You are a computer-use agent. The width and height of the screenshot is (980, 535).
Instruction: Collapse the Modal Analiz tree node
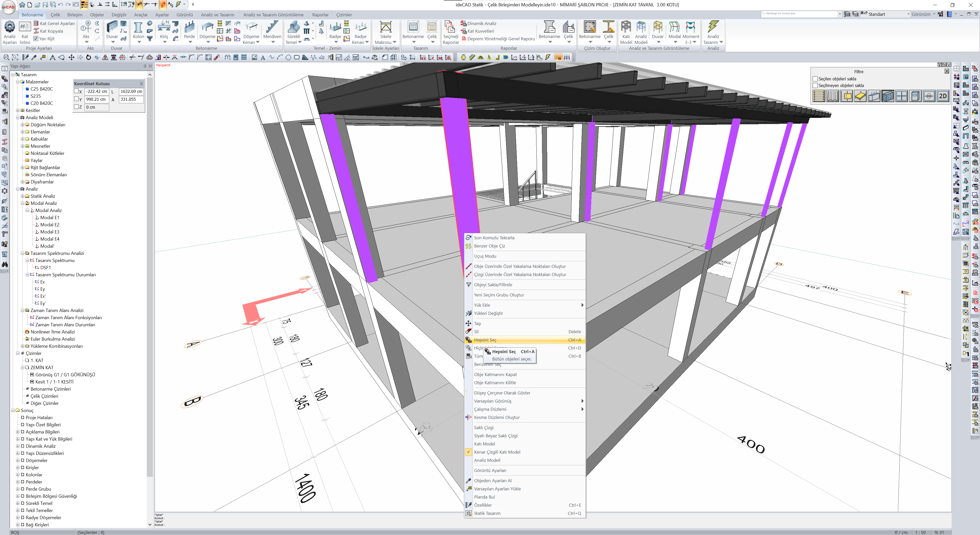click(22, 203)
